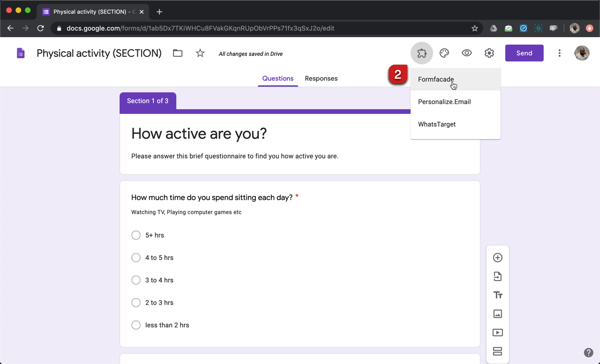The width and height of the screenshot is (600, 364).
Task: Choose Formfacade from add-ons menu
Action: [x=436, y=80]
